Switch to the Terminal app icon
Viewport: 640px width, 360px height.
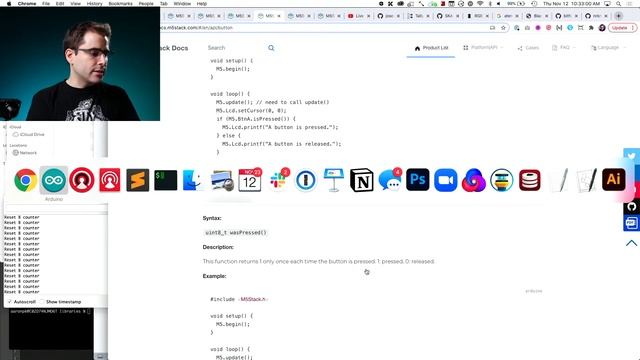166,180
